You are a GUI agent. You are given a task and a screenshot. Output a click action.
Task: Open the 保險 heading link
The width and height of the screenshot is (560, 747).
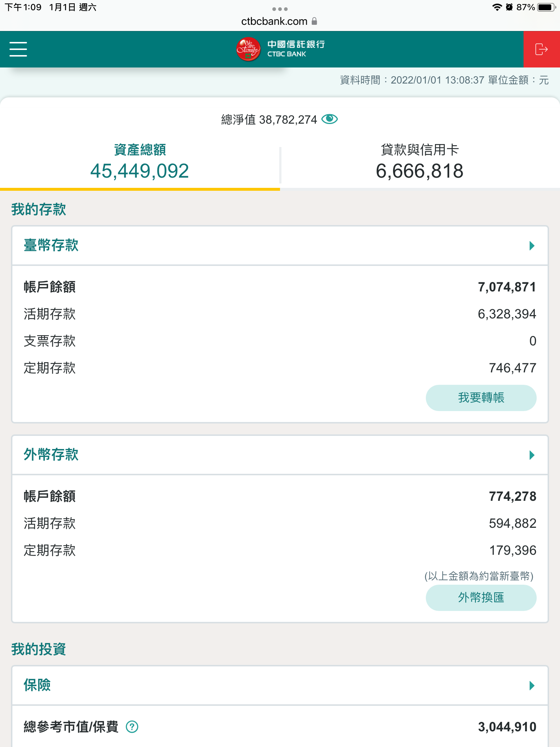coord(37,685)
